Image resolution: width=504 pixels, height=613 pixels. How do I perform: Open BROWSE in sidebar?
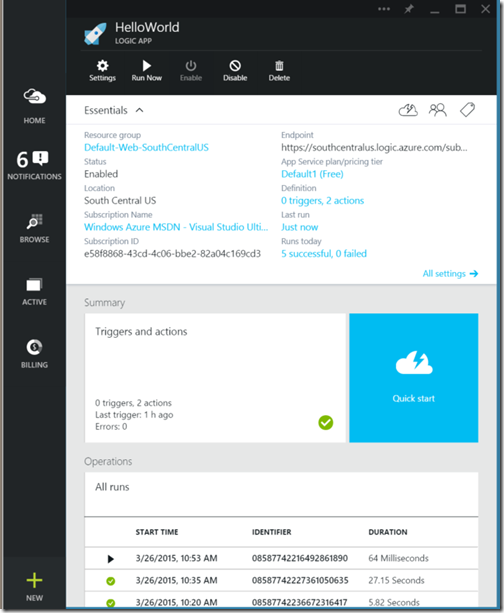[34, 228]
